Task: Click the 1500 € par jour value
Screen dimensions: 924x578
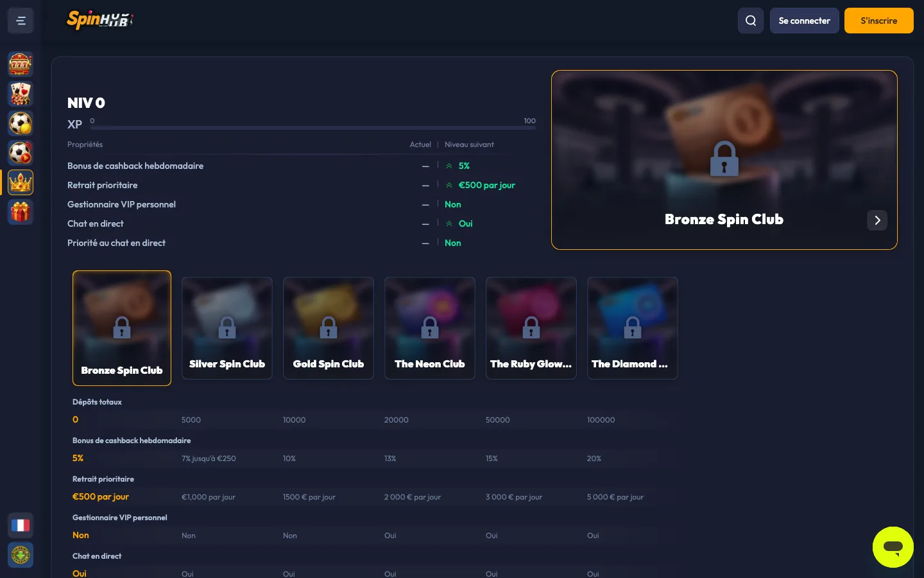Action: [309, 497]
